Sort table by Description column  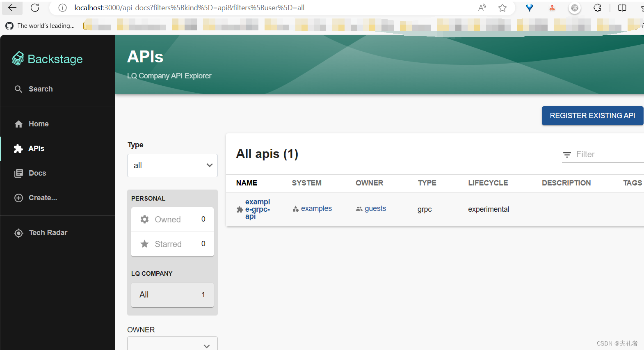pyautogui.click(x=566, y=183)
